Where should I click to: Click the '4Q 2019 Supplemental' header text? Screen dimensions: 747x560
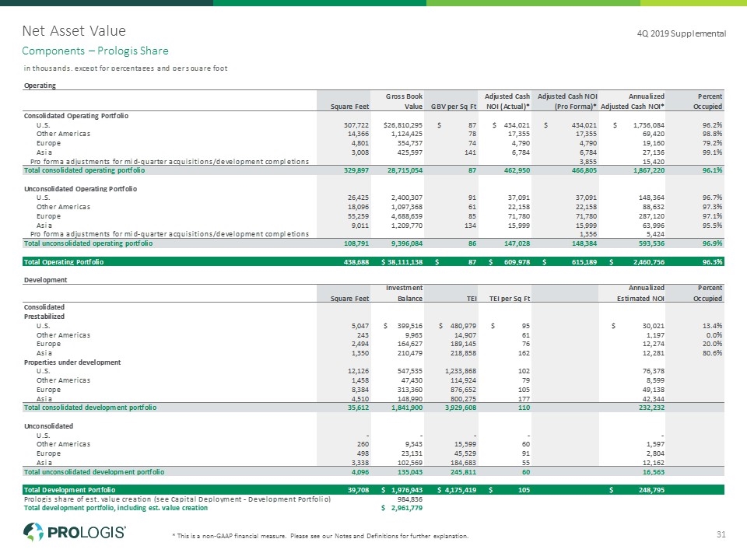pyautogui.click(x=682, y=33)
